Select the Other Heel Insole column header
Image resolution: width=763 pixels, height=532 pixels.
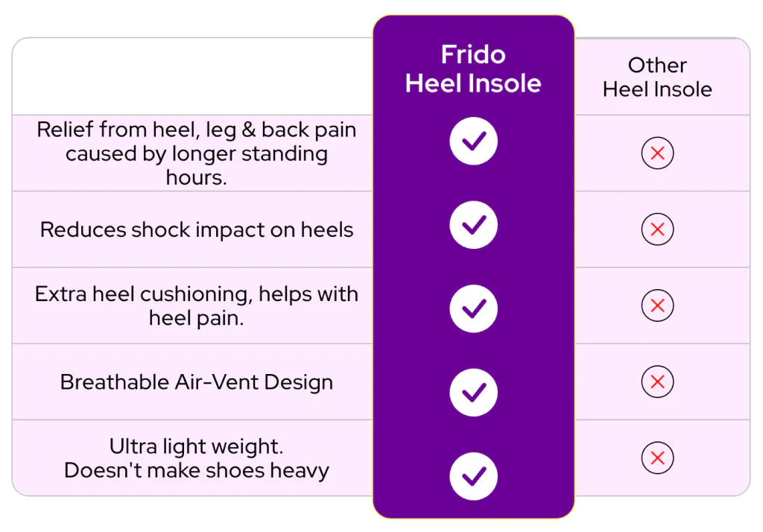[657, 77]
